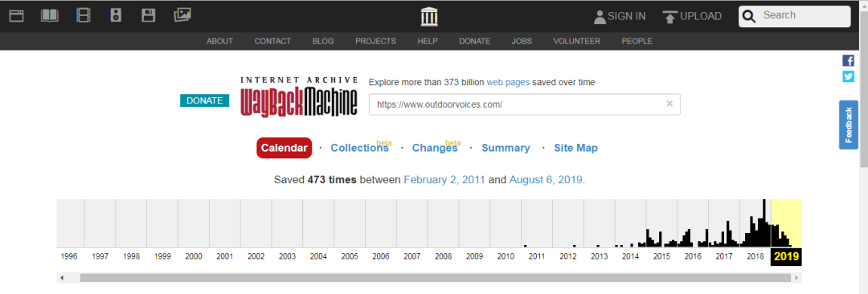The width and height of the screenshot is (868, 294).
Task: Open the Audio speaker icon
Action: click(x=115, y=15)
